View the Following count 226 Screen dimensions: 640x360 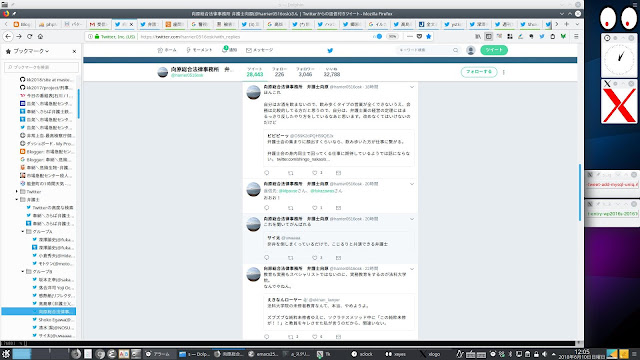click(279, 72)
